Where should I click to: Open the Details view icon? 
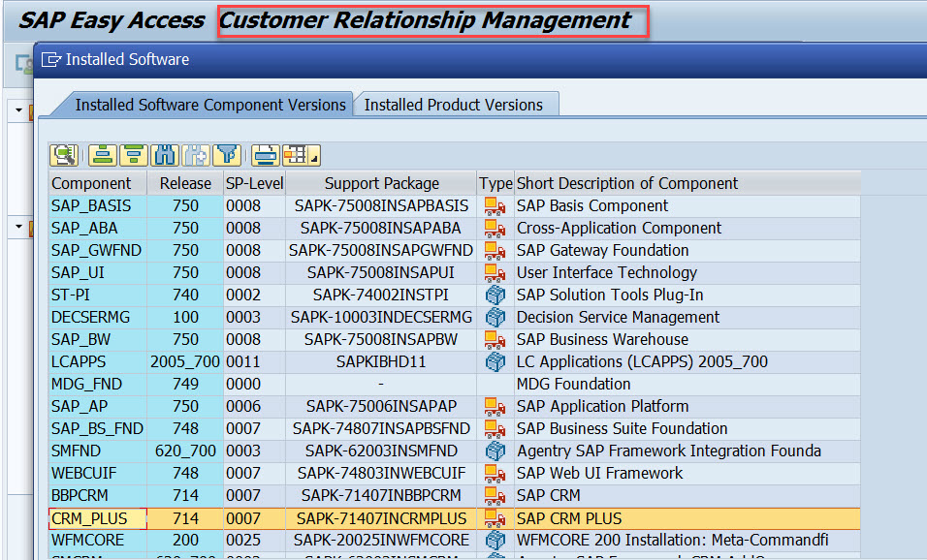click(x=64, y=154)
